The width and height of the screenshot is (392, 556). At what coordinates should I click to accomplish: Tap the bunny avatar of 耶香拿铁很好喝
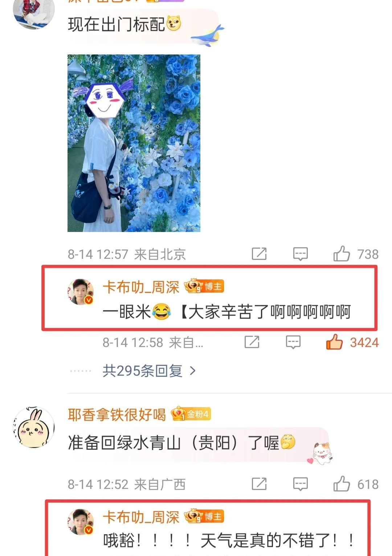(x=34, y=427)
